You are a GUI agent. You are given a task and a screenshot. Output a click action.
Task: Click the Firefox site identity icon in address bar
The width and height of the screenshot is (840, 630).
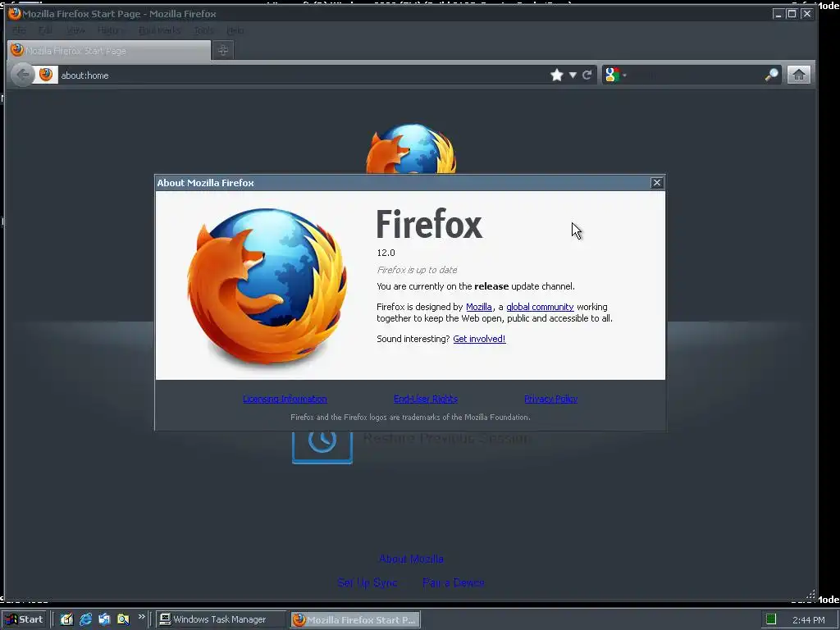click(x=46, y=75)
